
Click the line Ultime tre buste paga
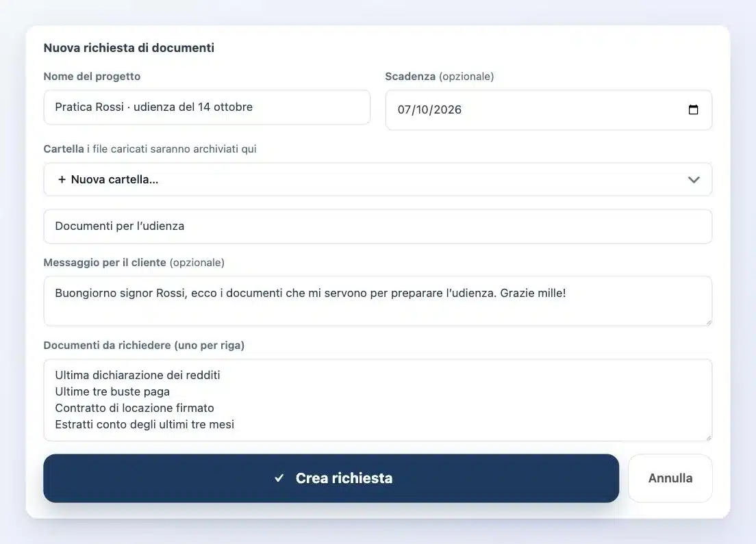pos(112,391)
